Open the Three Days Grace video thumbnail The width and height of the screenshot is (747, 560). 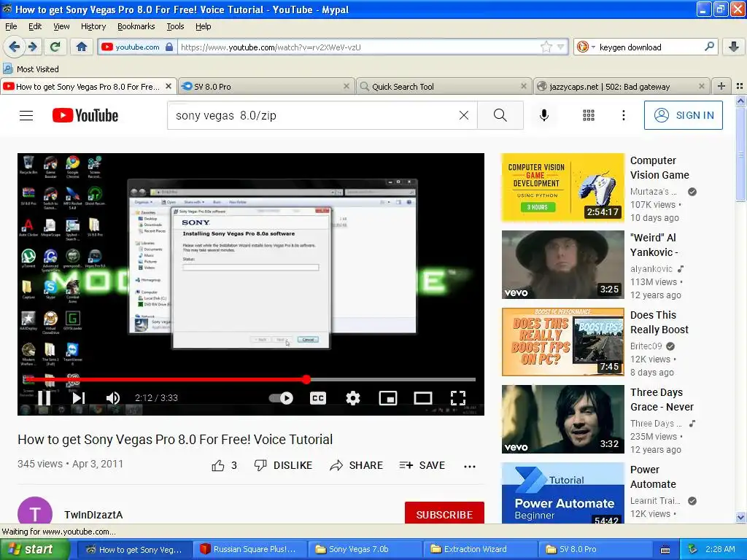click(562, 419)
